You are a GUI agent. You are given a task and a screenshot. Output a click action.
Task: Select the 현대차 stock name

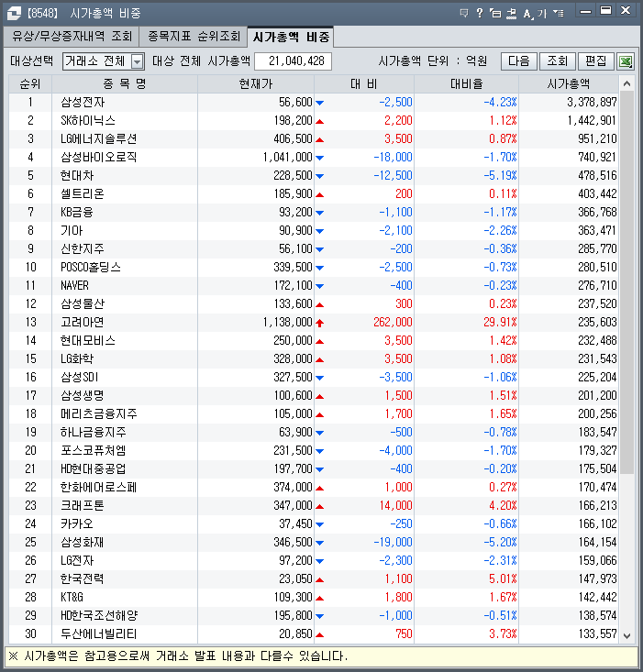coord(77,176)
